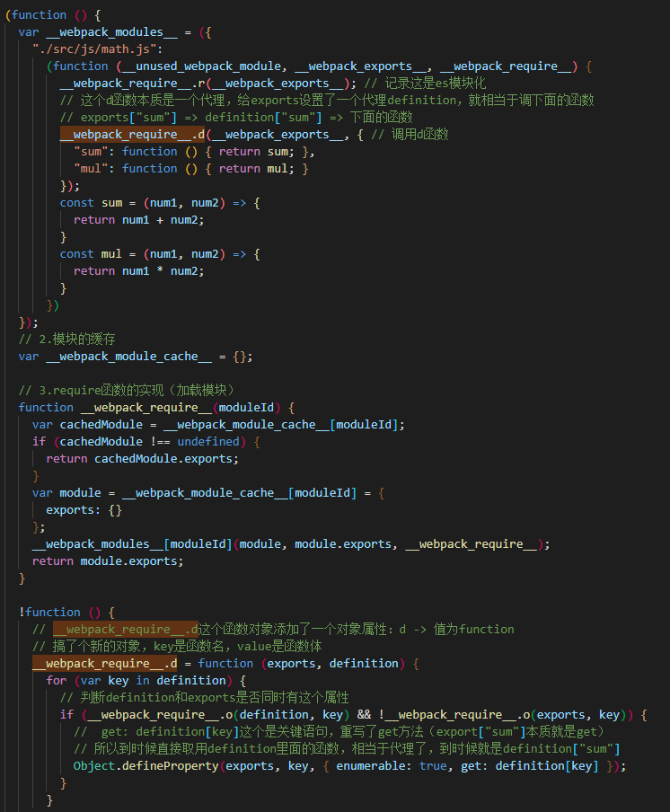Click 'return mul;' in the mul getter
Viewport: 670px width, 812px height.
click(256, 169)
